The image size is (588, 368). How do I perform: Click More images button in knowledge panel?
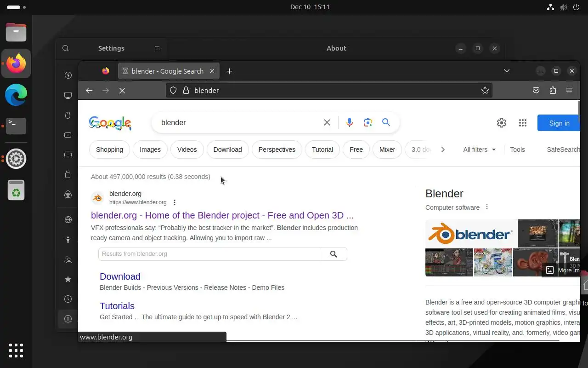pos(561,270)
